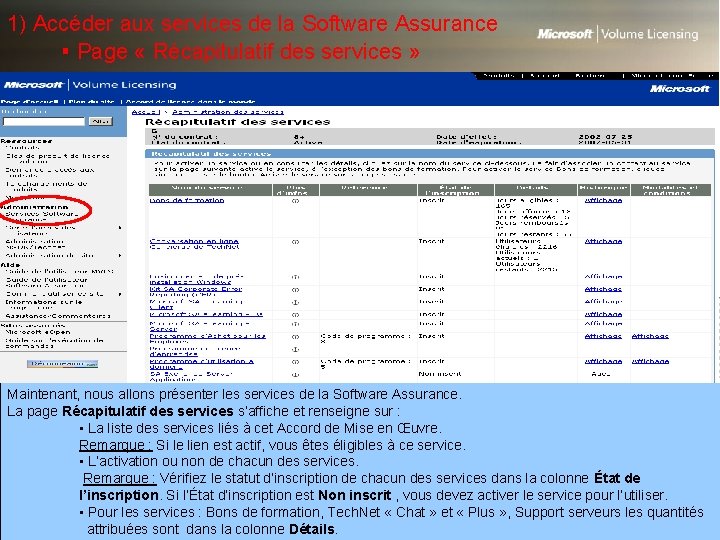Open Assistance/Commentaires sidebar link
This screenshot has width=720, height=540.
58,316
